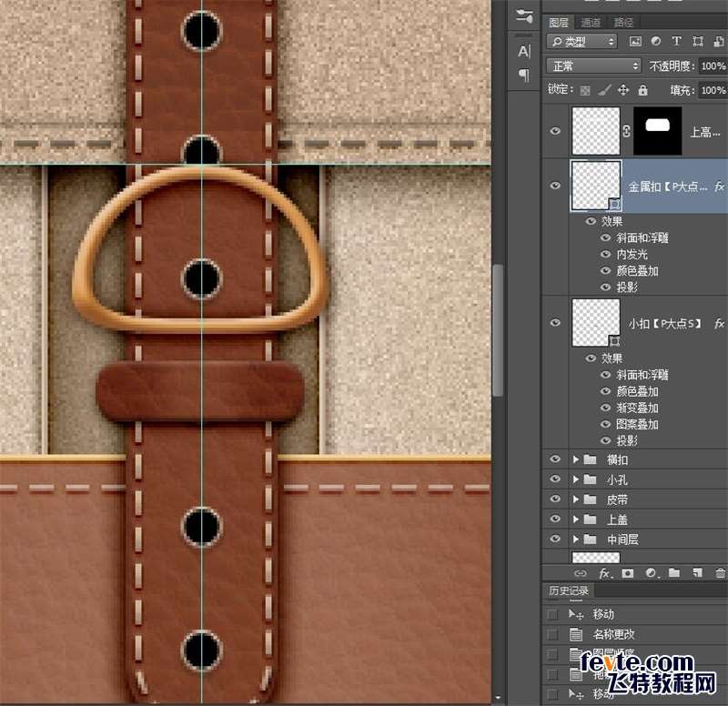This screenshot has width=728, height=706.
Task: Open the 正常 blend mode dropdown
Action: [593, 66]
